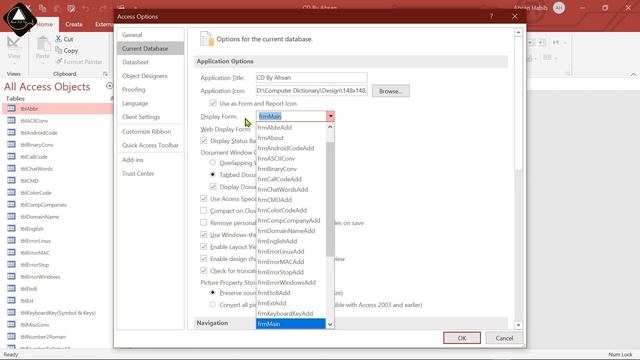This screenshot has width=640, height=360.
Task: Collapse the ribbon with the chevron
Action: (633, 74)
